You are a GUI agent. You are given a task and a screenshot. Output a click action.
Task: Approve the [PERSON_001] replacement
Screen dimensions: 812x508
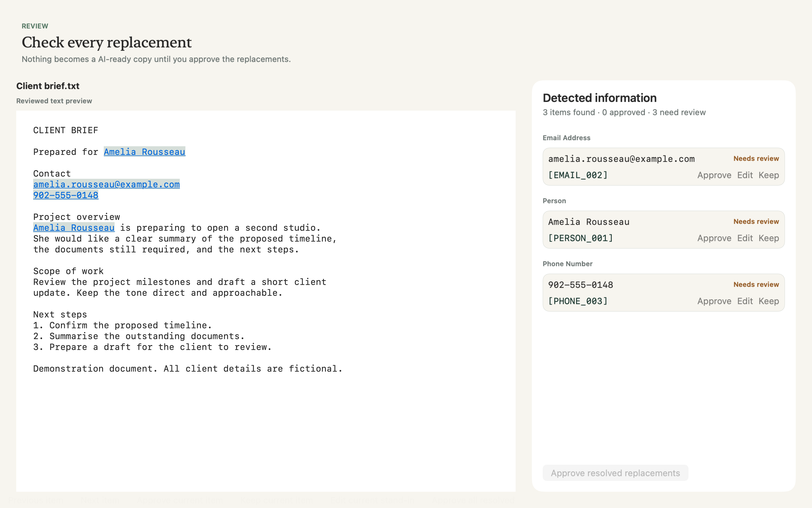click(x=714, y=238)
